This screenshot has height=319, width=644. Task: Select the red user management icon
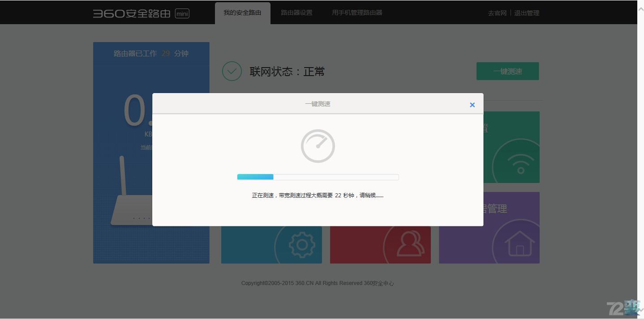coord(410,245)
